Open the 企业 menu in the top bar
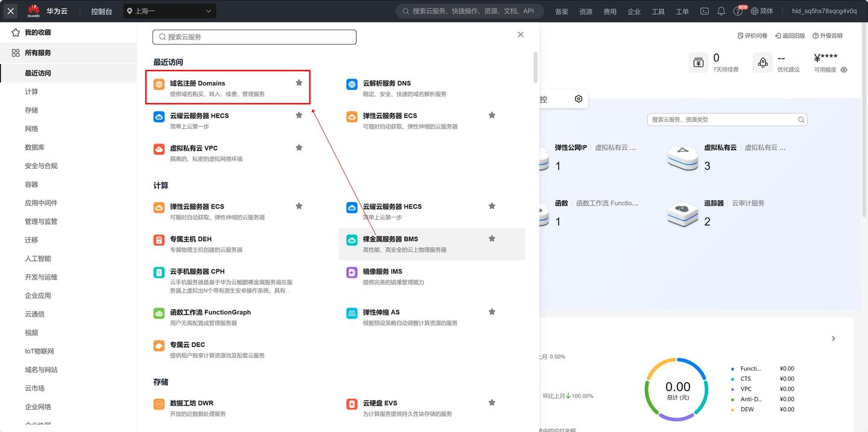This screenshot has height=432, width=868. tap(634, 11)
